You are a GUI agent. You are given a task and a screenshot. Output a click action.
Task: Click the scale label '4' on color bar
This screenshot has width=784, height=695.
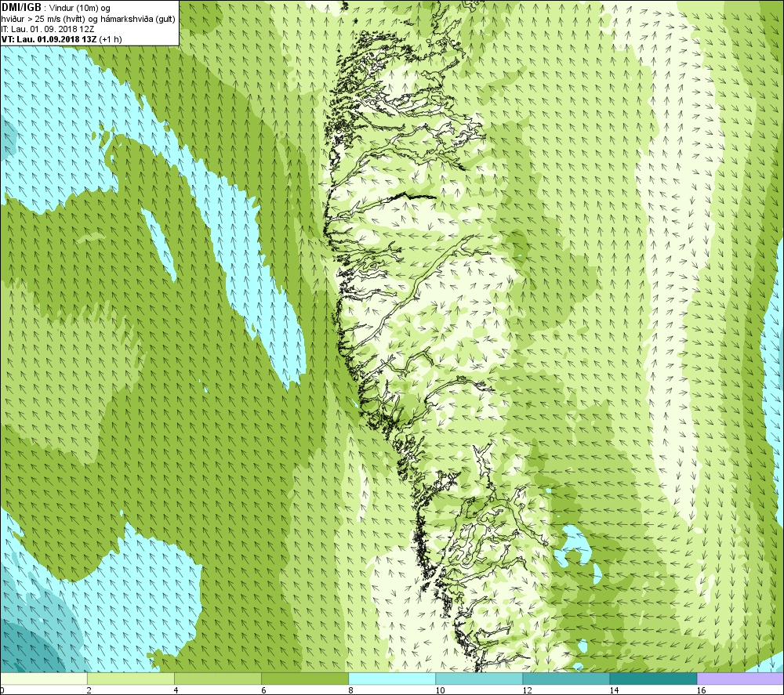(x=176, y=690)
